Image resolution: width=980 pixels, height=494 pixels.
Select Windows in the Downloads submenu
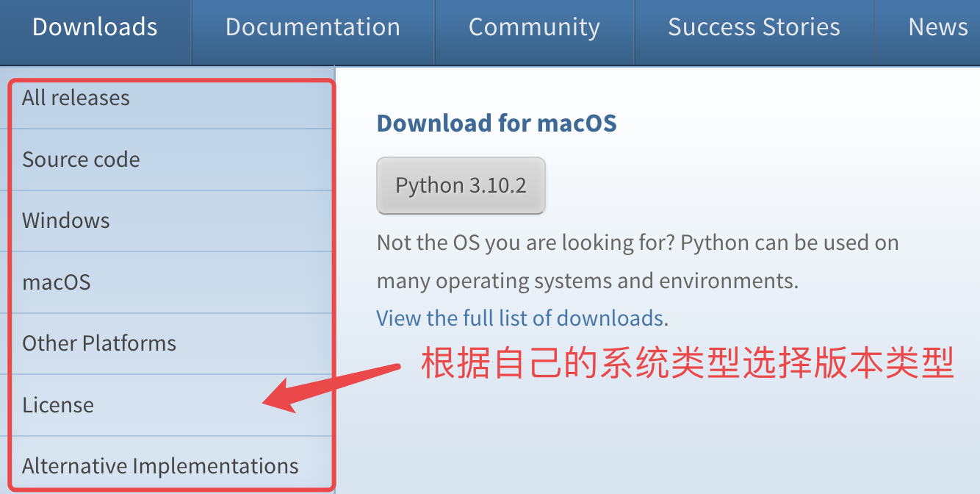(66, 221)
